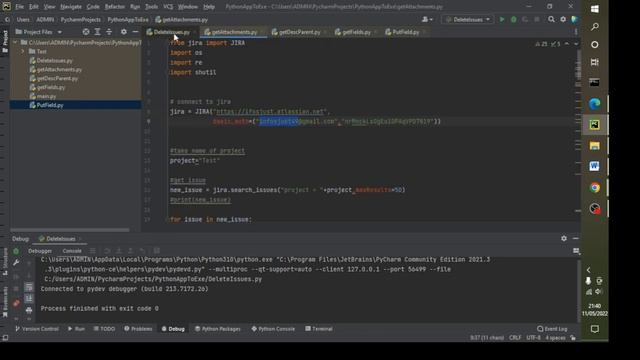640x360 pixels.
Task: Click CRLF line separator in status bar
Action: coord(515,338)
